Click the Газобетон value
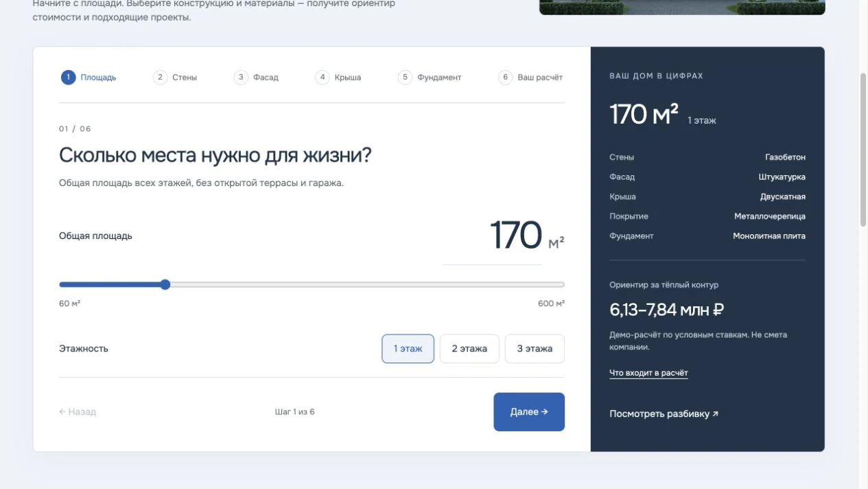The width and height of the screenshot is (868, 489). tap(785, 157)
